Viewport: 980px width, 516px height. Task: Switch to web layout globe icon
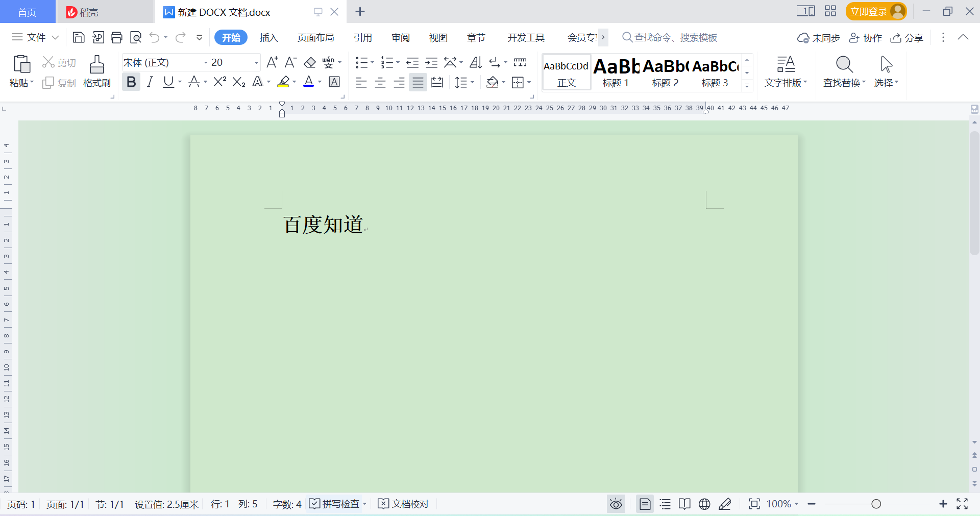[704, 504]
